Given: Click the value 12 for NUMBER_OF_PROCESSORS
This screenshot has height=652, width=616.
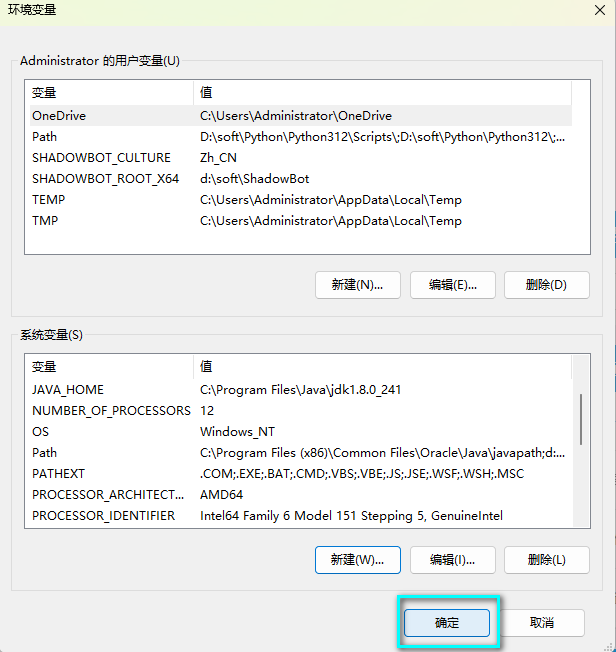Looking at the screenshot, I should coord(207,410).
